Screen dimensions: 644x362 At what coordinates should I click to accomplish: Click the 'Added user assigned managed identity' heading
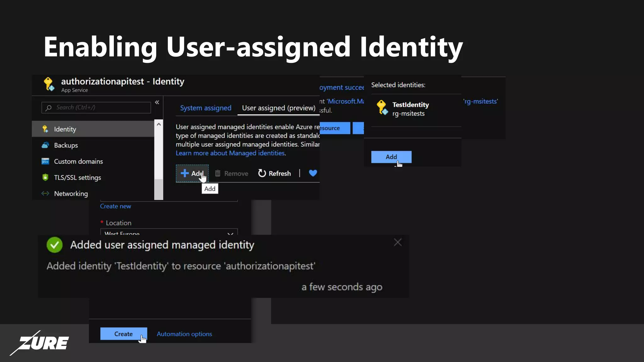coord(162,245)
